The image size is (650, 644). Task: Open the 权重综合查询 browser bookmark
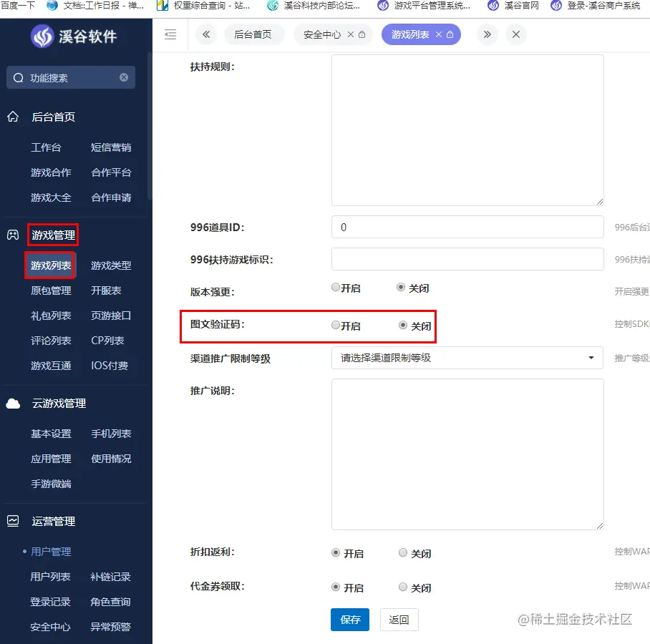point(203,6)
